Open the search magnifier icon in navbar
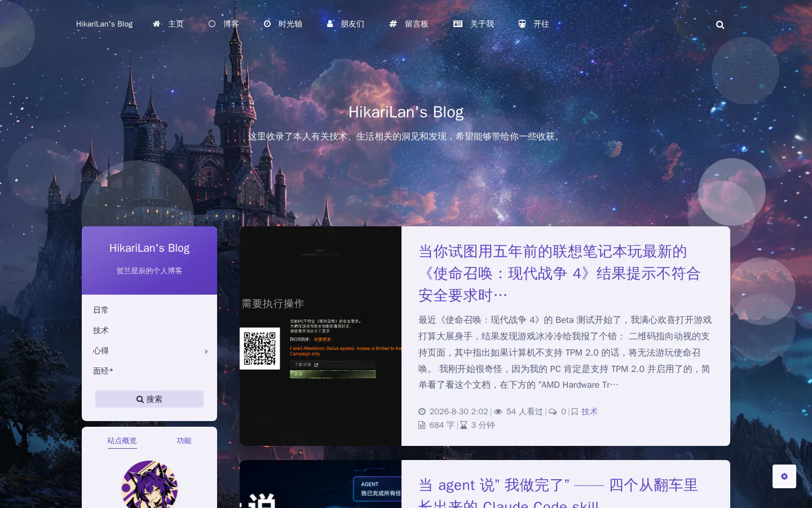 pos(720,25)
